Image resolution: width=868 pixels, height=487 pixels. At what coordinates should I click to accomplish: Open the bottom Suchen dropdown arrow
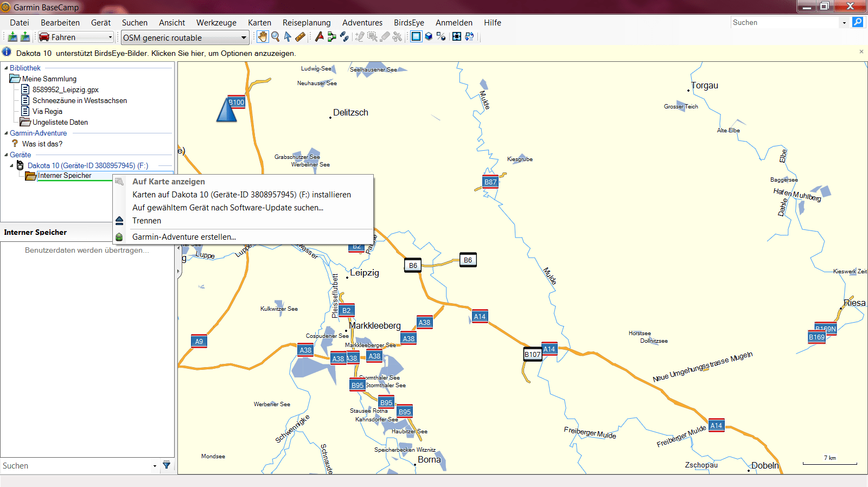click(155, 466)
